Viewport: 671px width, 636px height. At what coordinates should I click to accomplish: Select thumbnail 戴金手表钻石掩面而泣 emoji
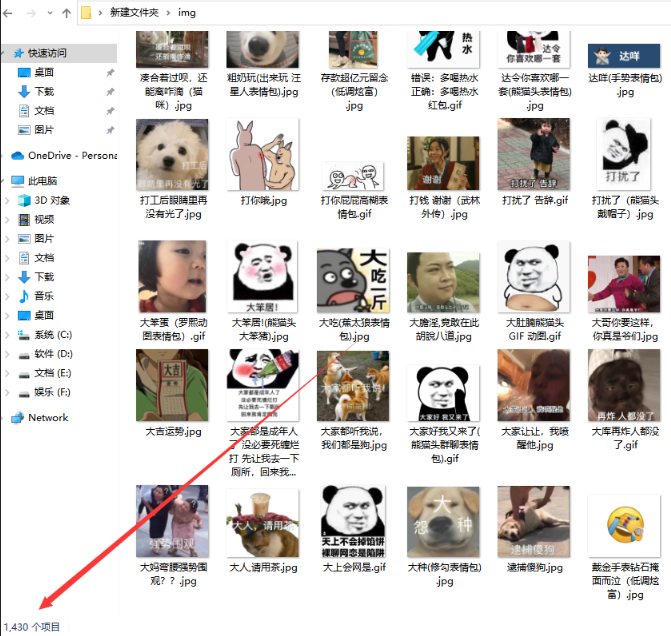click(x=624, y=526)
